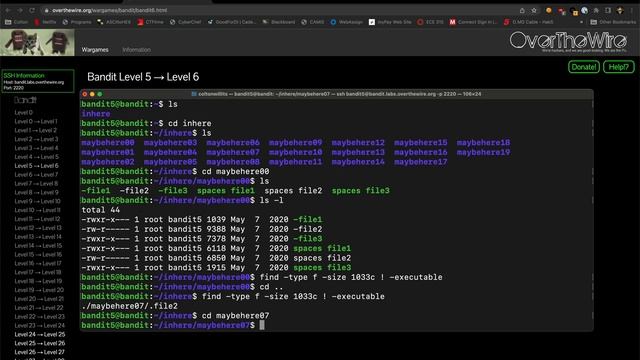The width and height of the screenshot is (640, 360).
Task: Open the CTFtime bookmark
Action: tap(150, 22)
